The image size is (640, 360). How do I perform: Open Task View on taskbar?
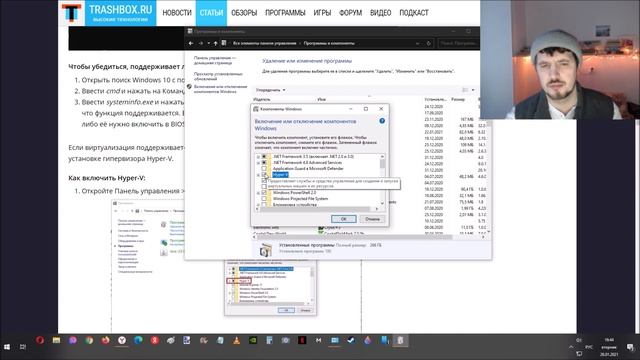(23, 347)
